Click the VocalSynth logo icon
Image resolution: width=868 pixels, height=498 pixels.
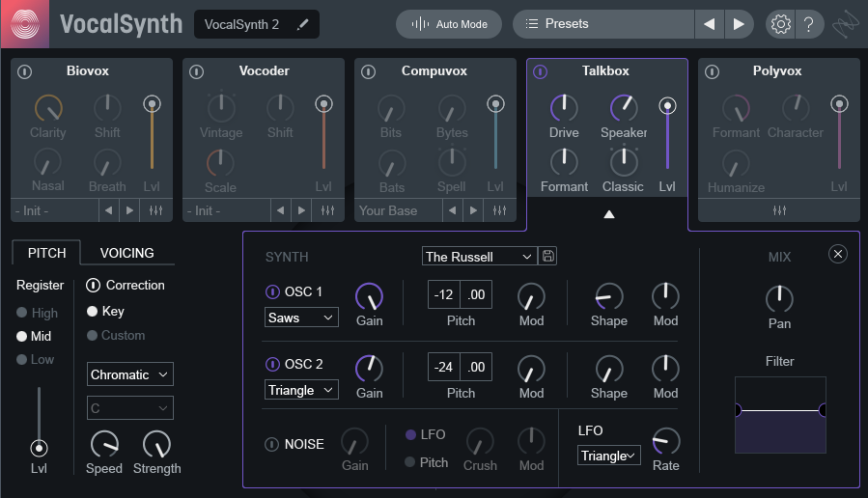point(25,24)
